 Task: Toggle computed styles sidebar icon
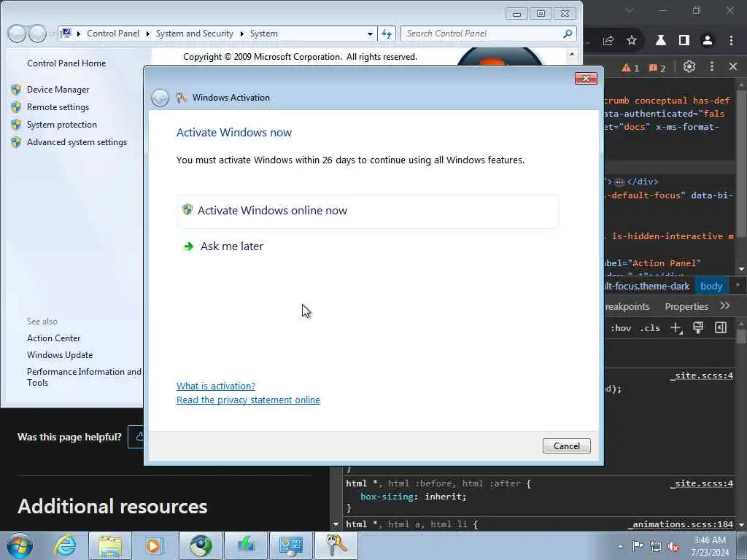[721, 327]
